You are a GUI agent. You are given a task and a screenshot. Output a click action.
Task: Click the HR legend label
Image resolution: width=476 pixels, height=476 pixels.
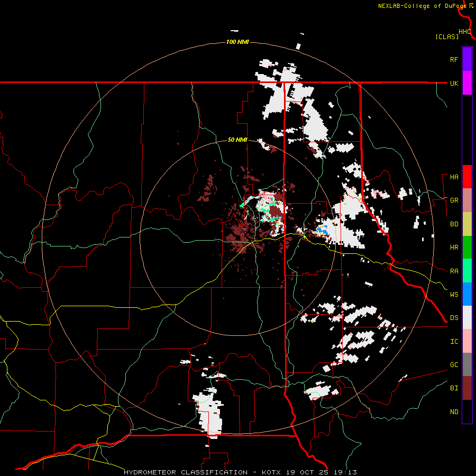click(x=454, y=248)
